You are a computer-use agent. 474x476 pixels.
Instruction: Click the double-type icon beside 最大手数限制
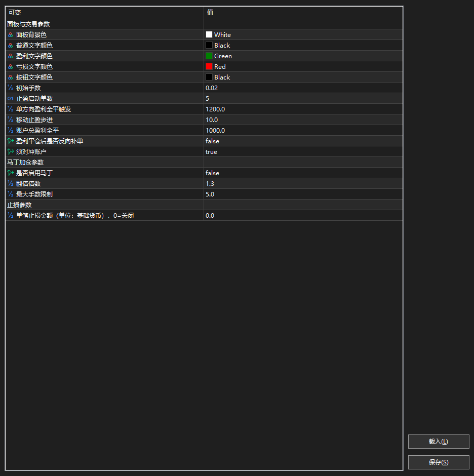(x=10, y=194)
